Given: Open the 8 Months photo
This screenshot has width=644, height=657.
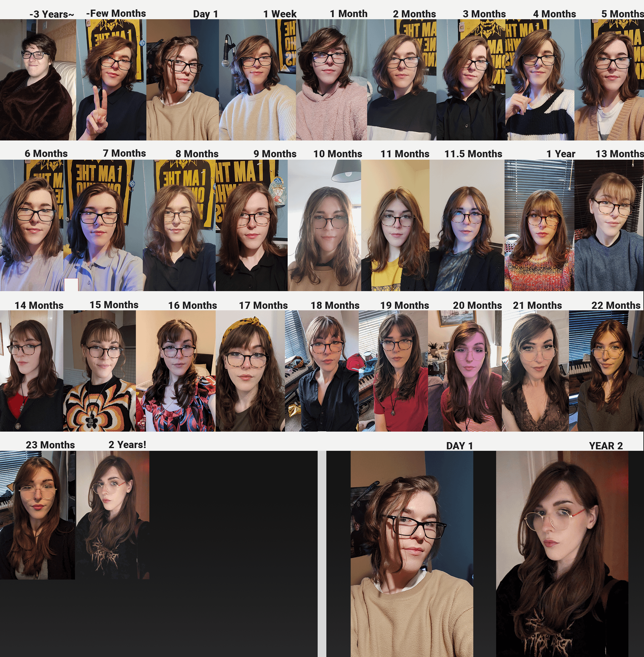Looking at the screenshot, I should click(179, 225).
